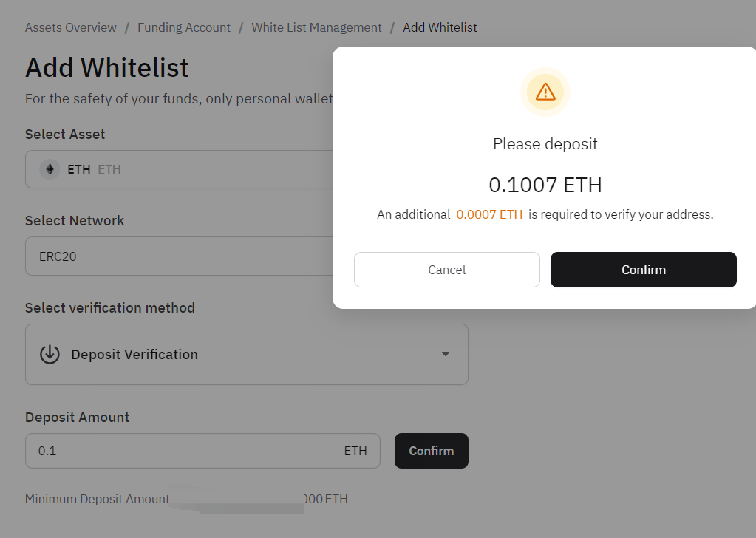Click the orange warning triangle icon

coord(545,92)
